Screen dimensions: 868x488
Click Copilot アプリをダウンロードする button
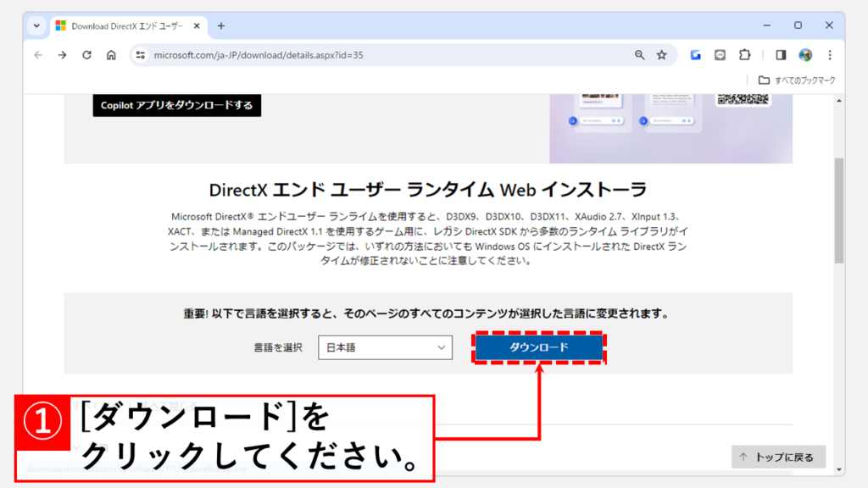[177, 105]
